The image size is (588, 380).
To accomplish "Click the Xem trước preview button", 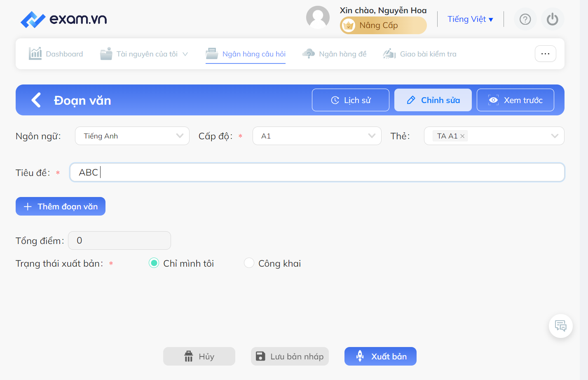I will click(x=515, y=100).
